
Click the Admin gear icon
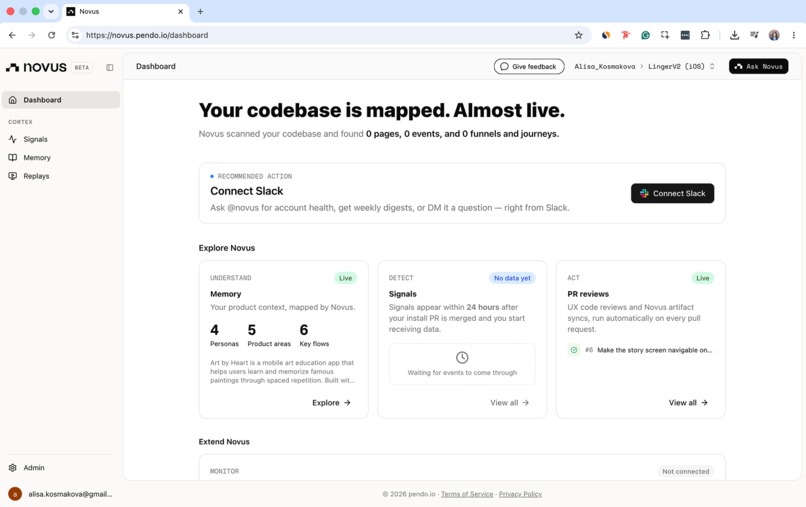pyautogui.click(x=13, y=467)
